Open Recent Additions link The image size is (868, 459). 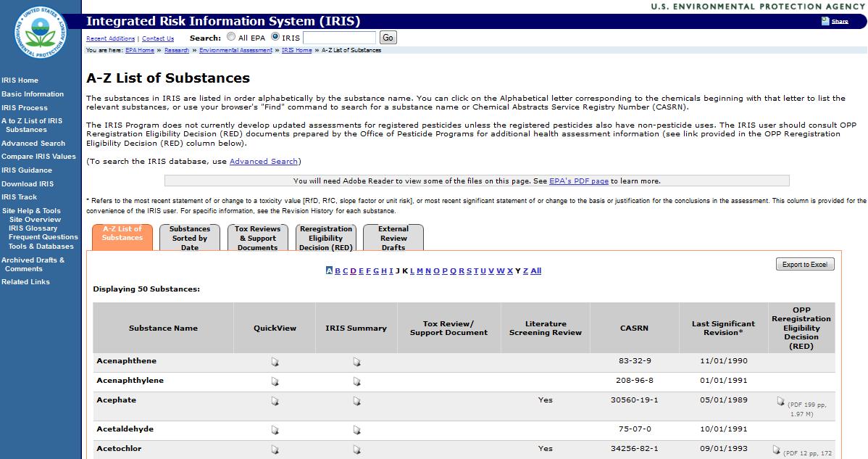(111, 38)
